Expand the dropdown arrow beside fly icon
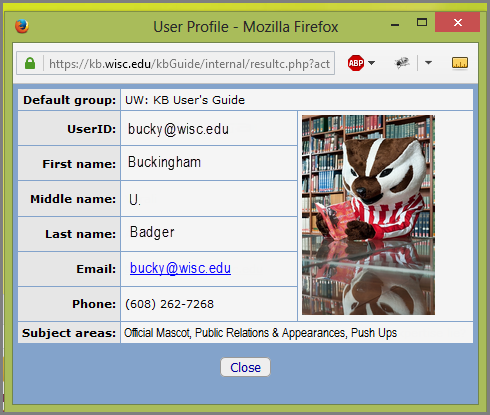The image size is (490, 415). 428,63
